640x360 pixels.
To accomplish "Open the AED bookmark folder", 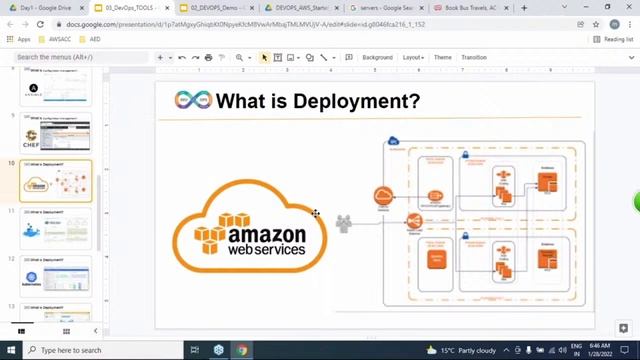I will [x=90, y=39].
